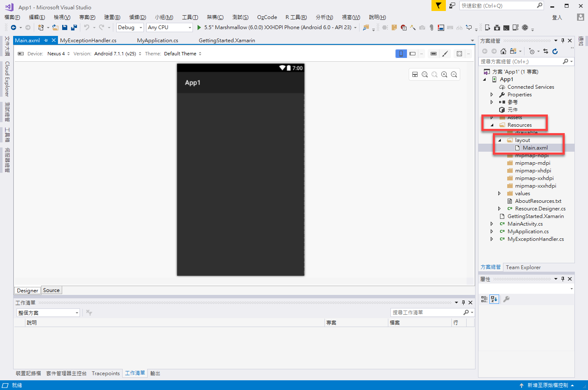Click the Open File folder icon

pos(55,27)
